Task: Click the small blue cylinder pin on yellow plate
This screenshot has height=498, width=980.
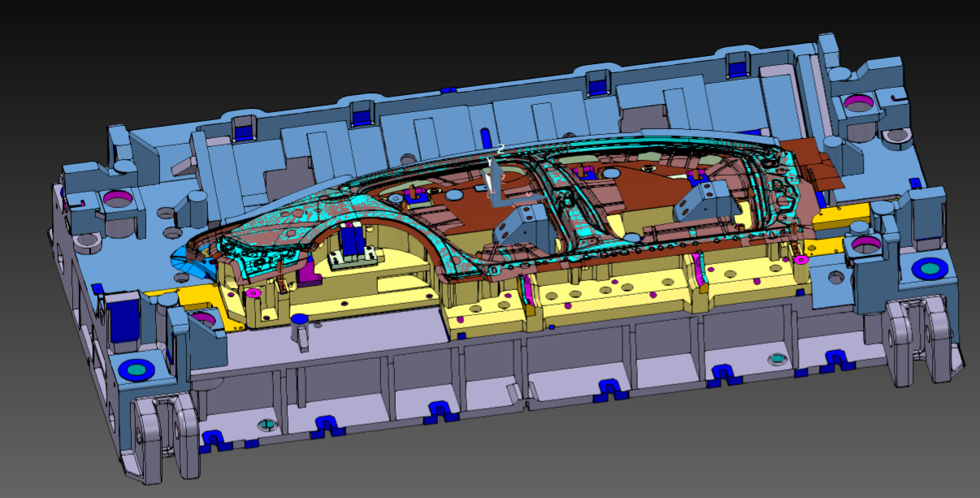Action: pyautogui.click(x=299, y=319)
